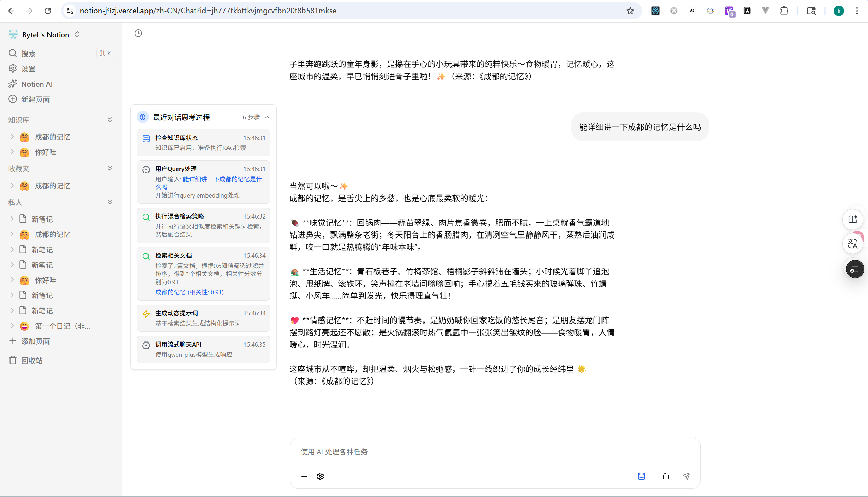Collapse the 知识库 sidebar section
The width and height of the screenshot is (868, 497).
coord(110,119)
